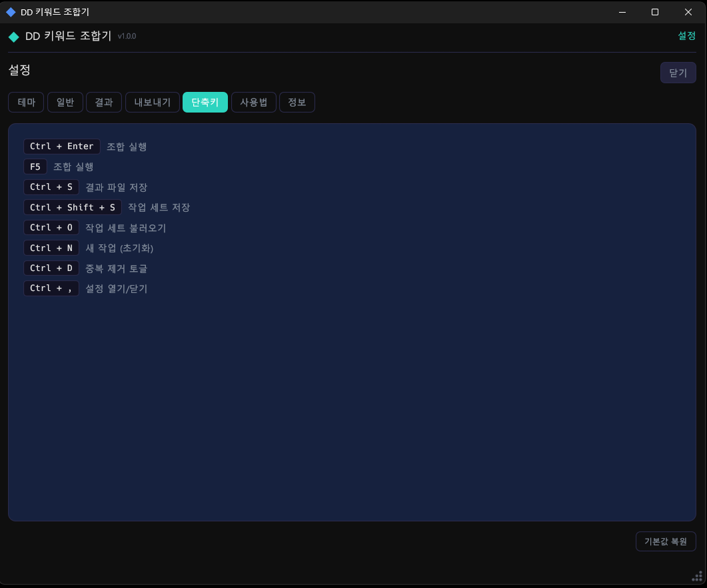707x588 pixels.
Task: Click the Ctrl + Enter shortcut badge
Action: click(62, 147)
